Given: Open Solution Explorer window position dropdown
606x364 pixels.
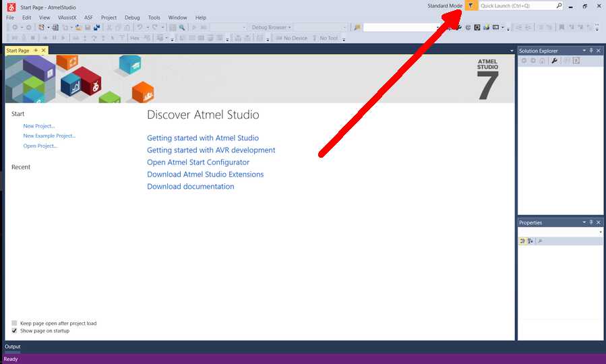Looking at the screenshot, I should point(584,51).
